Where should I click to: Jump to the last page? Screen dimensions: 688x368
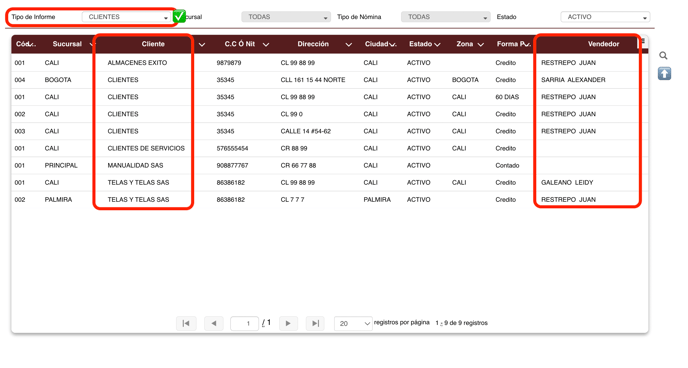pyautogui.click(x=315, y=323)
